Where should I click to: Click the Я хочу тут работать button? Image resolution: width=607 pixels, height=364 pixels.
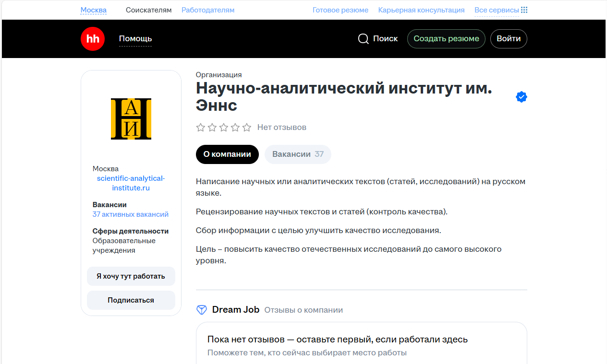[131, 276]
